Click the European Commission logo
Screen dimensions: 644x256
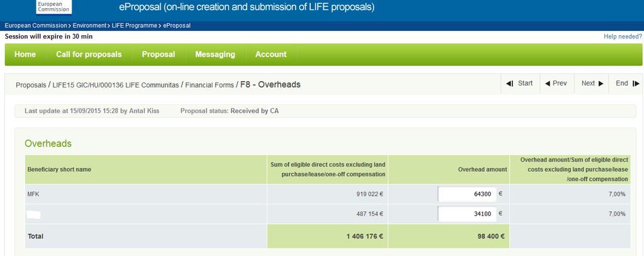click(x=53, y=6)
